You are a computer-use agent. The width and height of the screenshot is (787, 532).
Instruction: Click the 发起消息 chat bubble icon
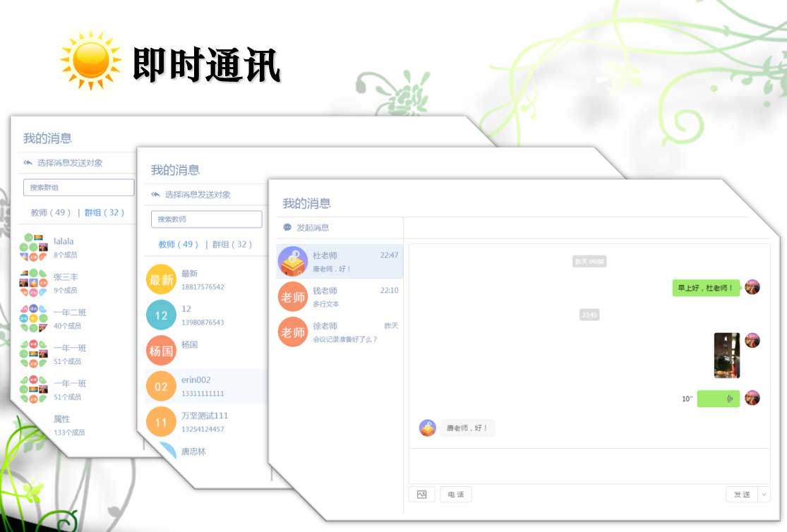[287, 228]
